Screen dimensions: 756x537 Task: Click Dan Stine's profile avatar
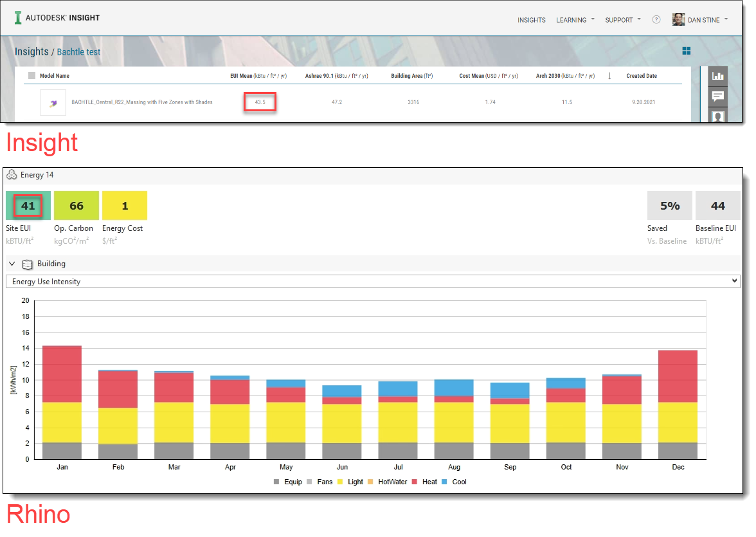(678, 19)
